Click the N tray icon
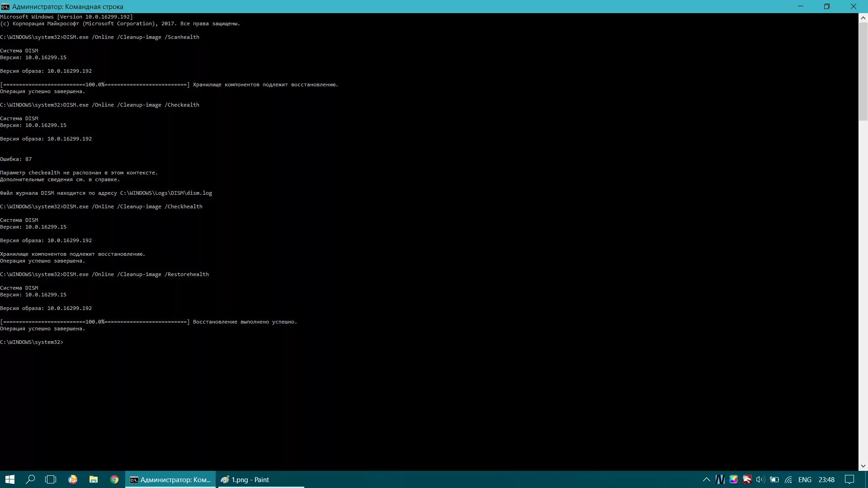This screenshot has height=488, width=868. pos(720,479)
